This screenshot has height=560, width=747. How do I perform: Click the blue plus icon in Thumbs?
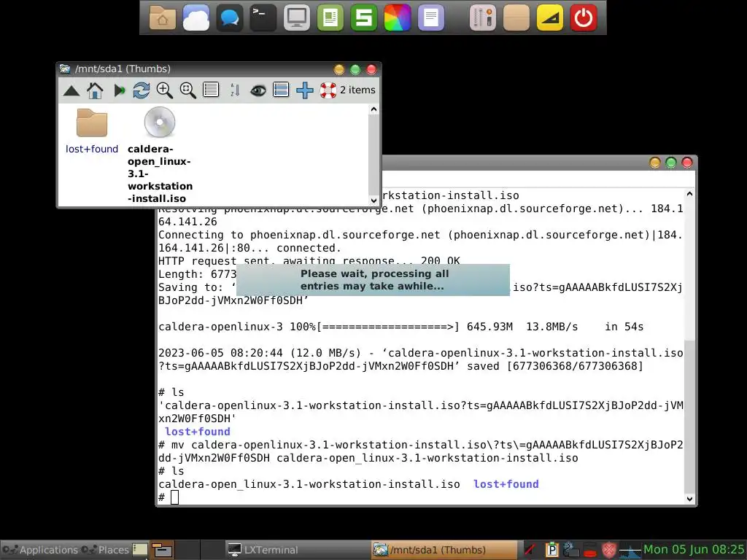point(304,90)
